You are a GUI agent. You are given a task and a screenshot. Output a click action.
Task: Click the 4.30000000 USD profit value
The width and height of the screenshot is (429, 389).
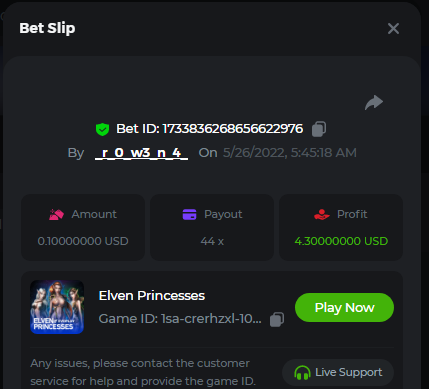[x=341, y=241]
